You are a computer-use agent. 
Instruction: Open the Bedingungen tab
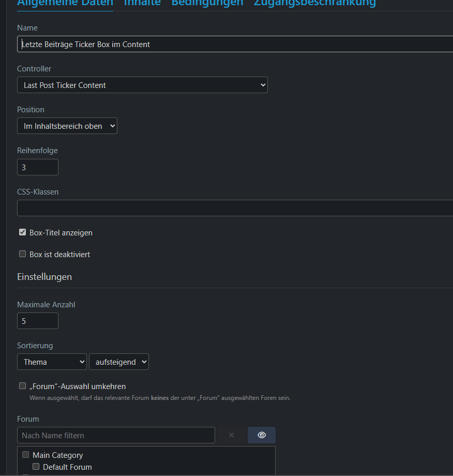tap(207, 3)
